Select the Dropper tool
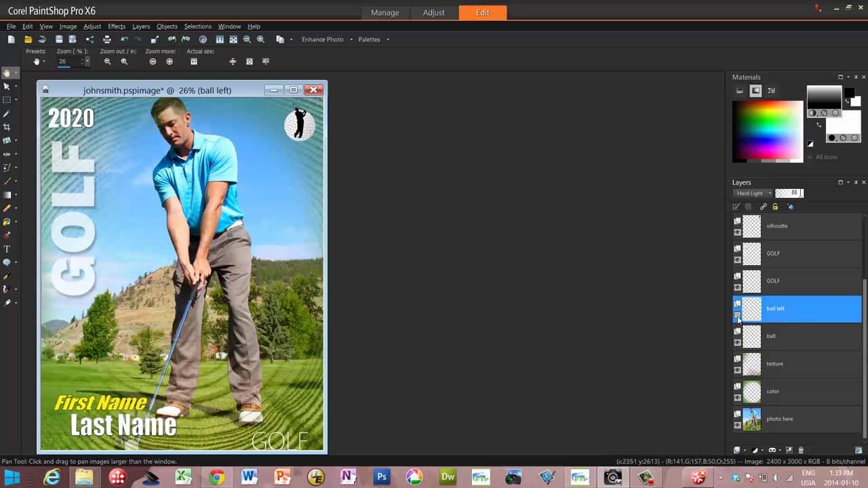 [7, 113]
